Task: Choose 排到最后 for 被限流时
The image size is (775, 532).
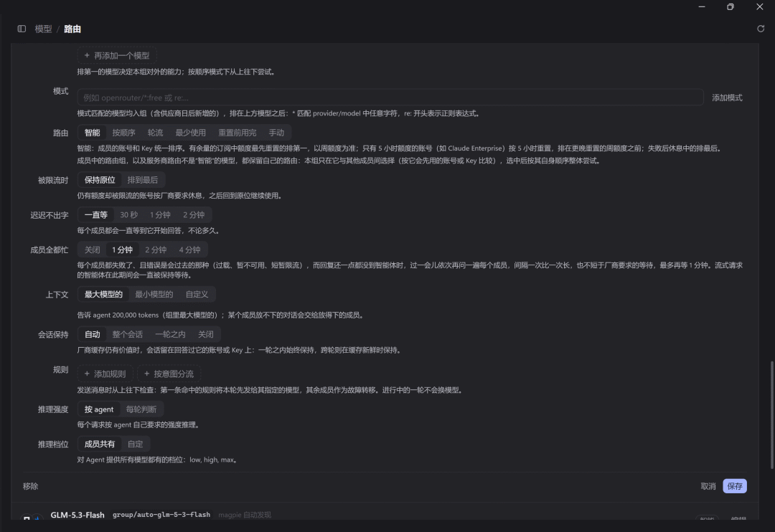Action: (x=142, y=180)
